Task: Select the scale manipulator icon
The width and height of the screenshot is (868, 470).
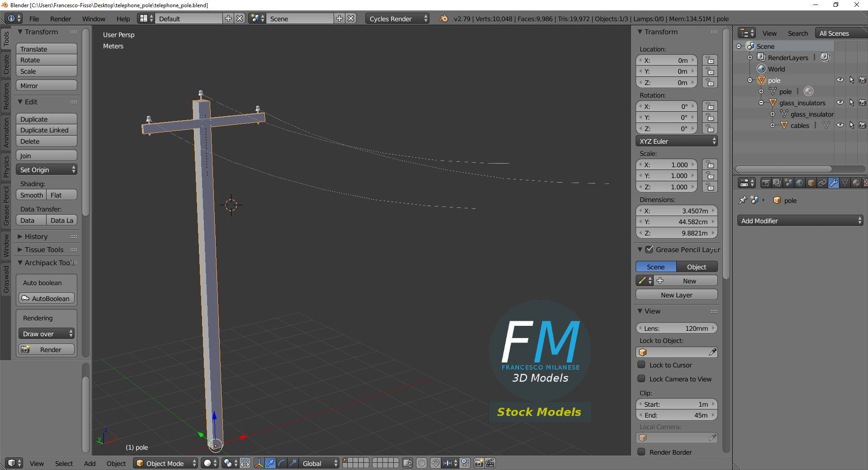Action: point(293,463)
